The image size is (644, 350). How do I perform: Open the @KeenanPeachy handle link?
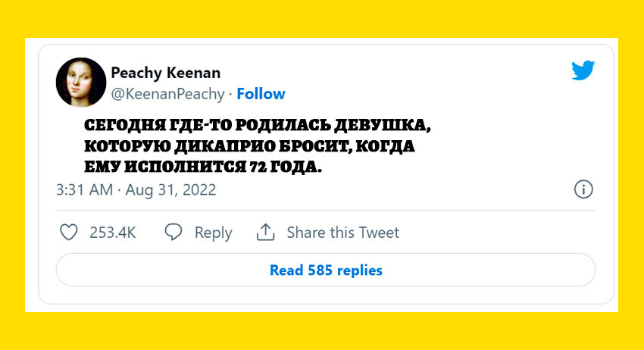coord(167,94)
